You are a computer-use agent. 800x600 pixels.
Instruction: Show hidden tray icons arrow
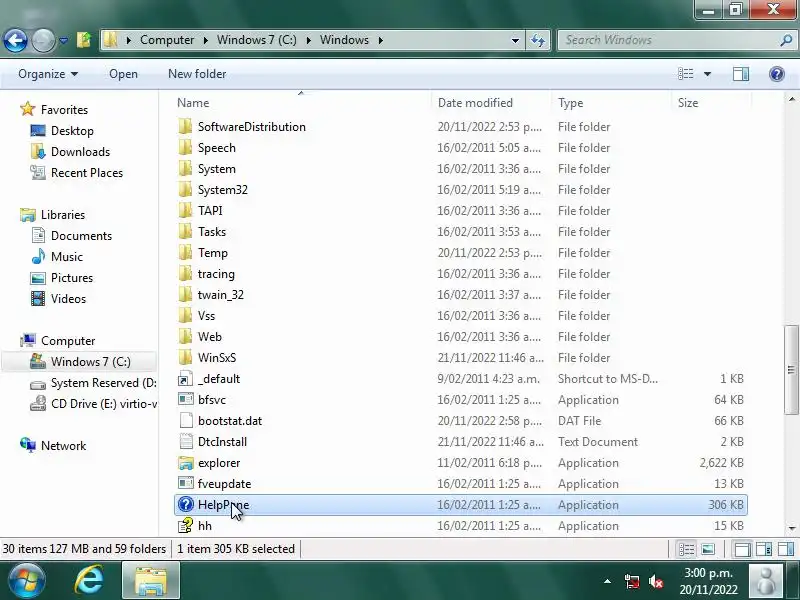[x=607, y=581]
